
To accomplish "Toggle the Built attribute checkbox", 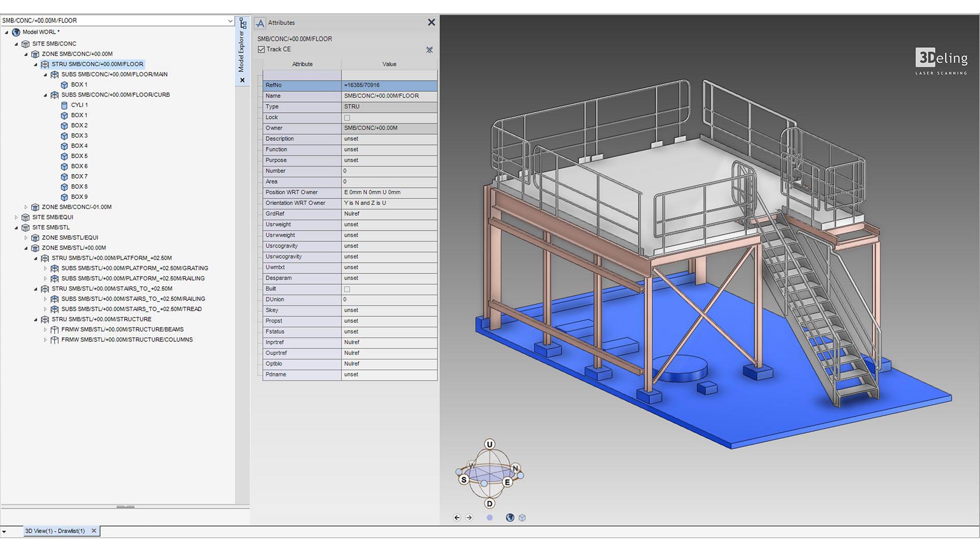I will coord(347,289).
